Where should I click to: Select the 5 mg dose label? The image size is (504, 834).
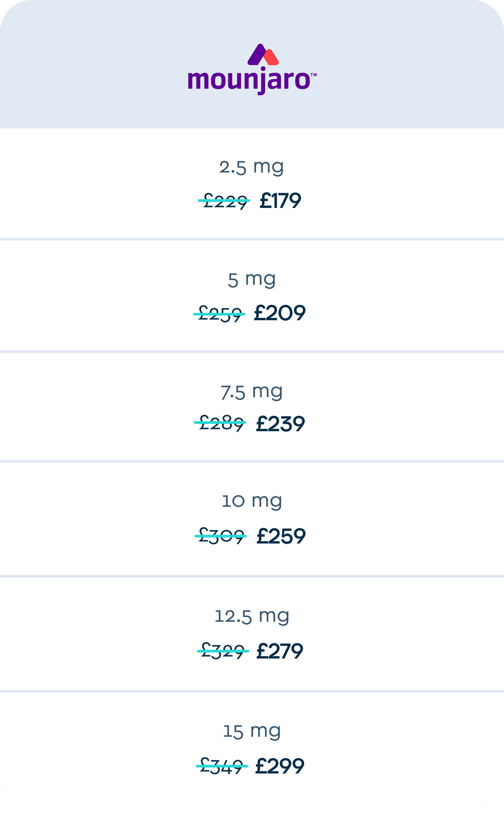251,280
